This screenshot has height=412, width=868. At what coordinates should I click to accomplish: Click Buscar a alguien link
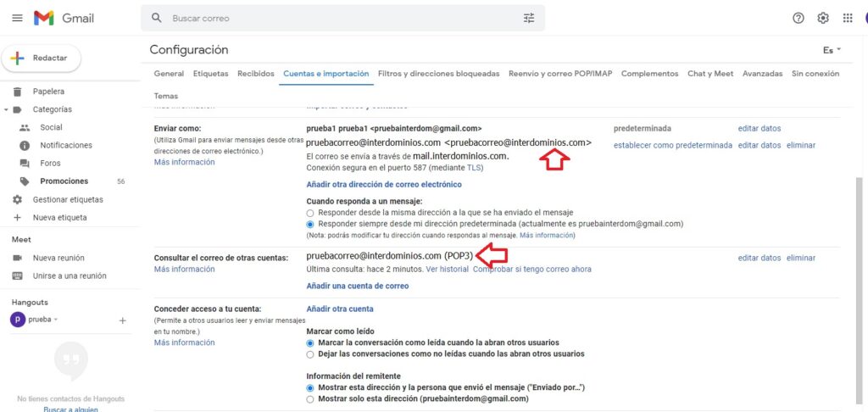point(71,409)
